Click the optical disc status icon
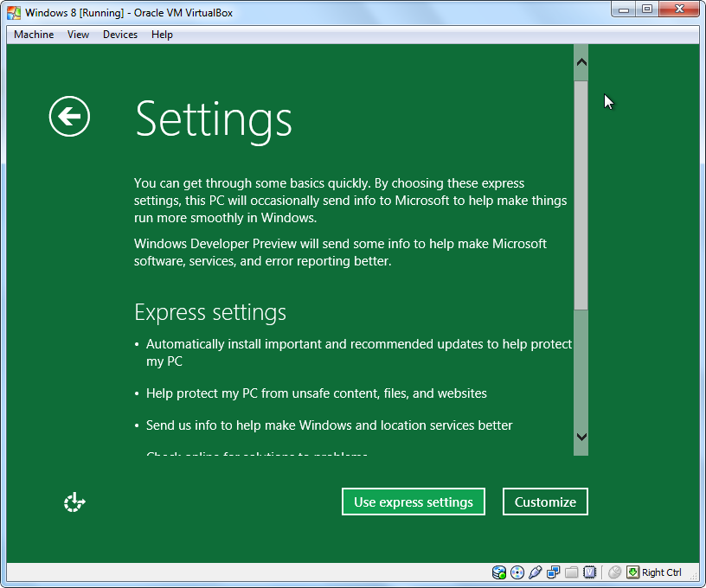Viewport: 706px width, 588px height. point(517,572)
